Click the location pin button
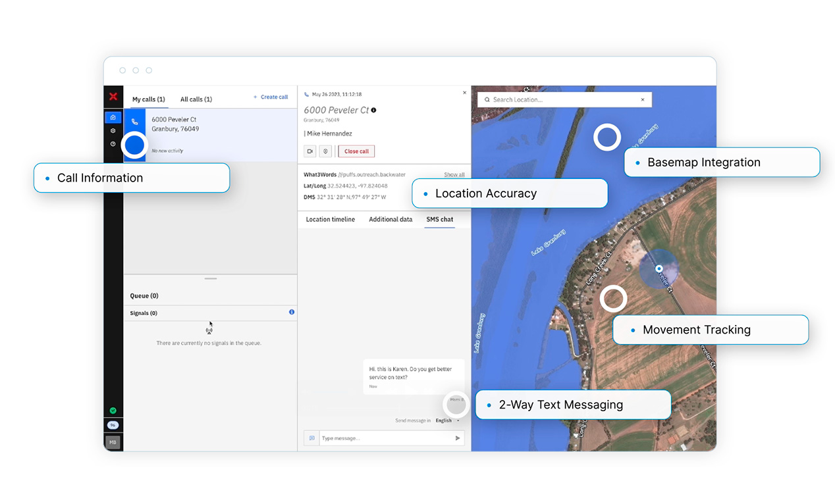 [325, 151]
